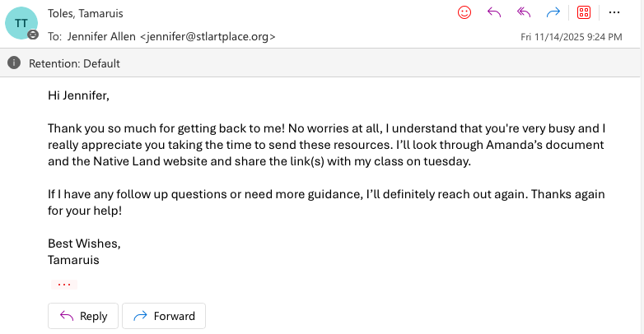The height and width of the screenshot is (334, 644).
Task: Open the More actions ellipsis menu
Action: coord(614,12)
